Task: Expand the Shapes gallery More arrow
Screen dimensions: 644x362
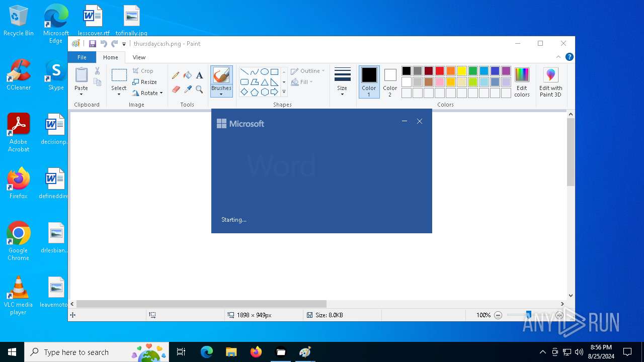Action: click(x=284, y=92)
